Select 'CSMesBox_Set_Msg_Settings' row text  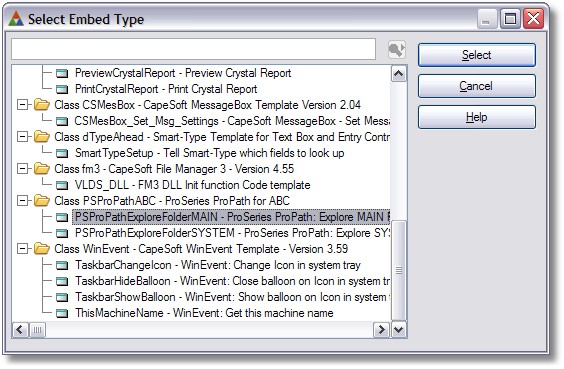click(232, 121)
